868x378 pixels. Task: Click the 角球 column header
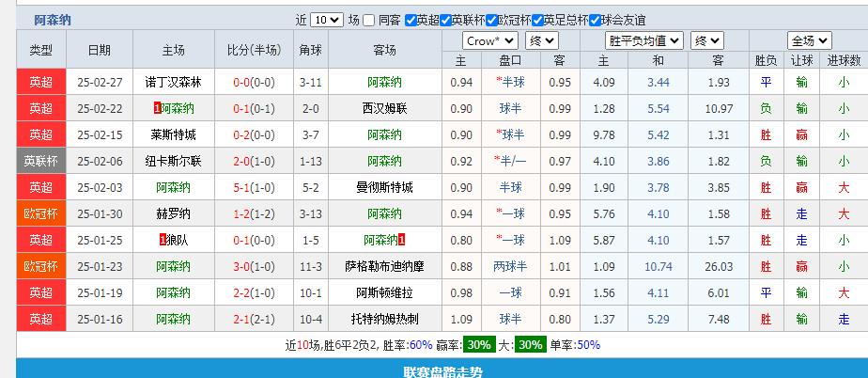tap(311, 50)
